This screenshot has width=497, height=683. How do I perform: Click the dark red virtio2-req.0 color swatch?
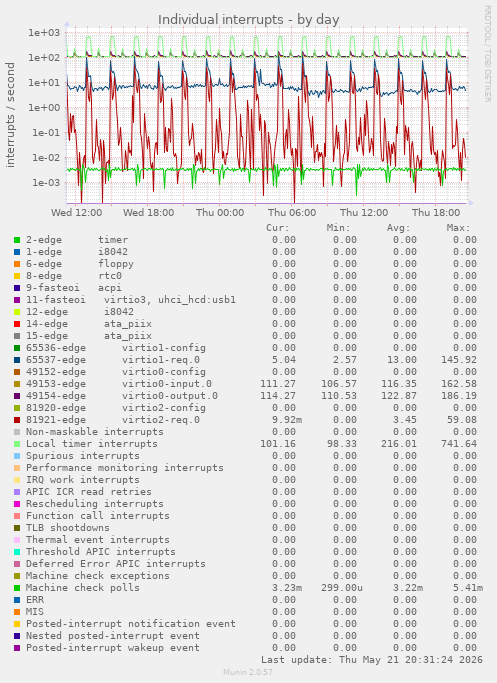pos(17,420)
